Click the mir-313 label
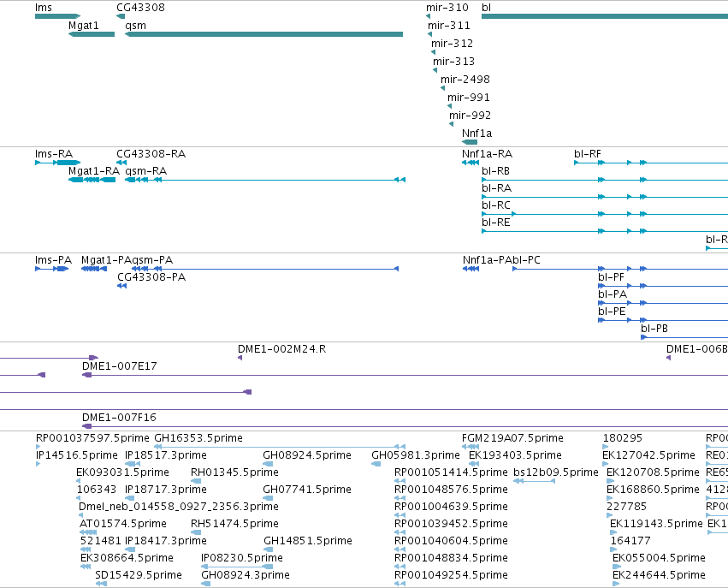728x588 pixels. click(x=453, y=62)
